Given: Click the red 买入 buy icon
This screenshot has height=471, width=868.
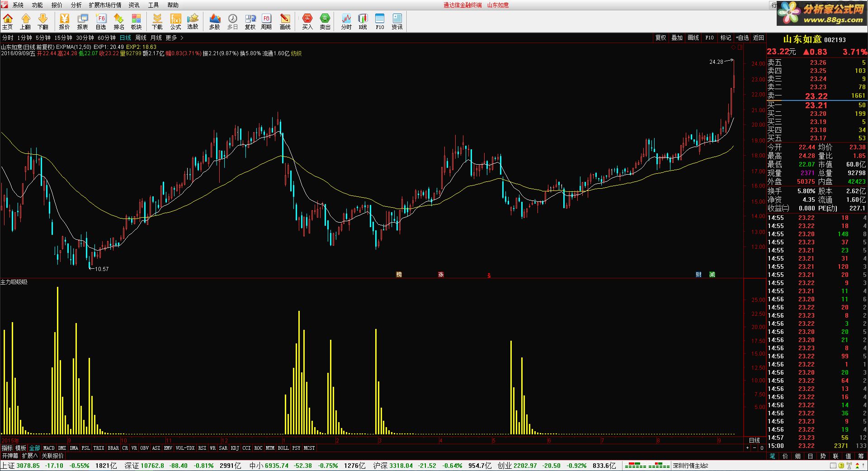Looking at the screenshot, I should click(x=307, y=21).
